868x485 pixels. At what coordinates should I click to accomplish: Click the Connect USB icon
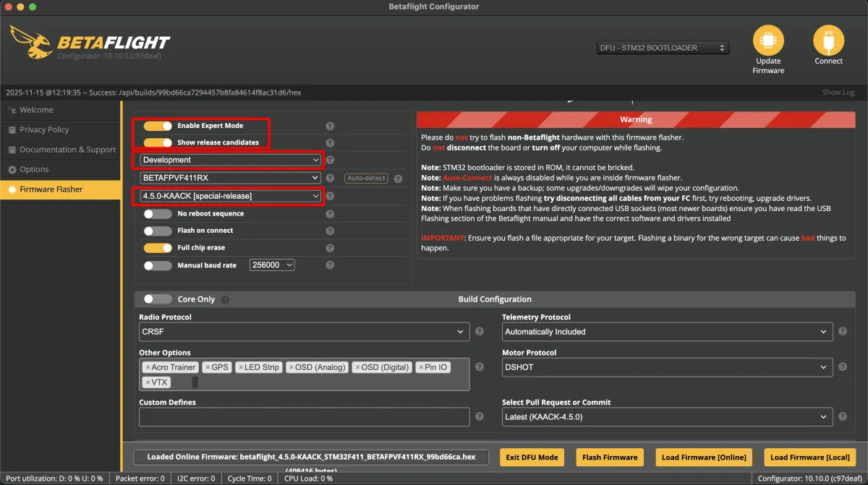(828, 40)
